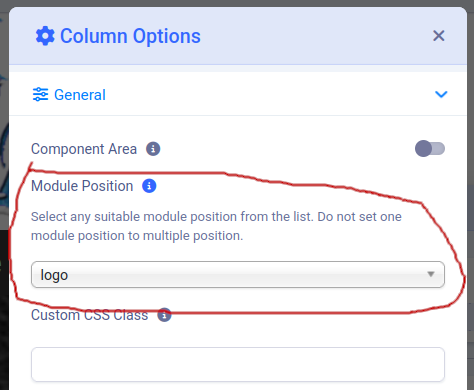Select the logo value in Module Position

pos(54,275)
